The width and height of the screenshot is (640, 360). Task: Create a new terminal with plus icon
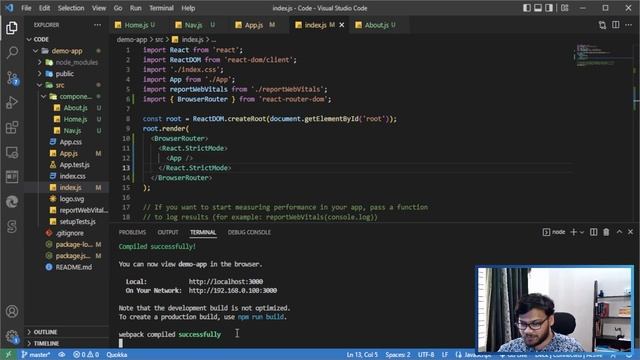tap(573, 232)
